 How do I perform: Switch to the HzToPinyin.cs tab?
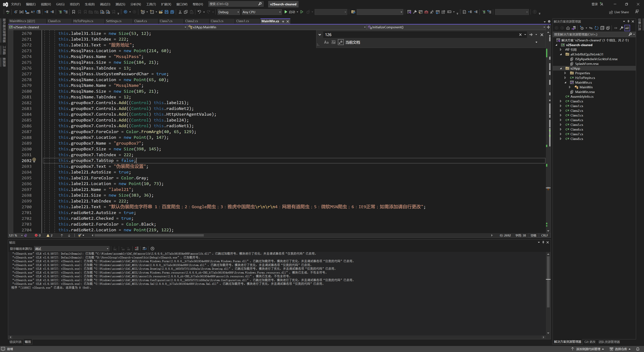[83, 21]
